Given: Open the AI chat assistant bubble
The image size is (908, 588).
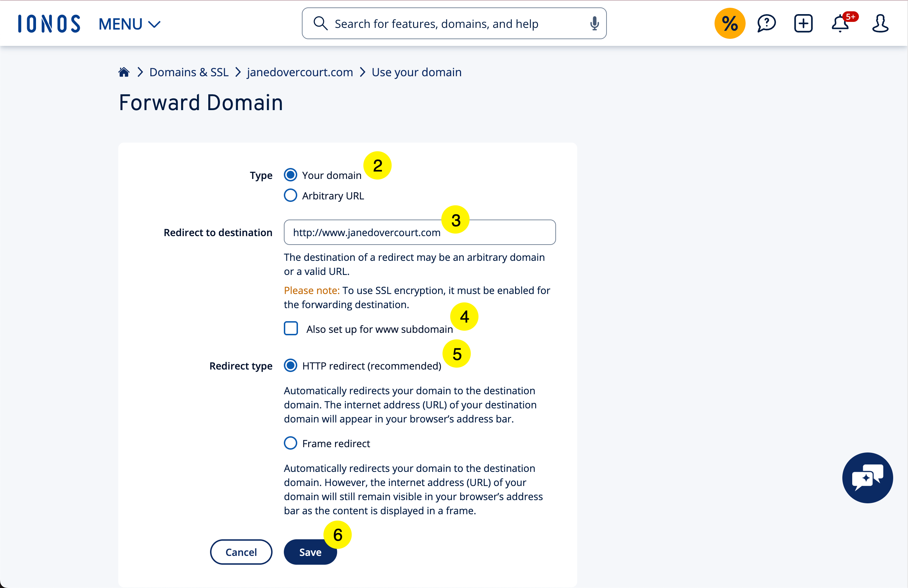Looking at the screenshot, I should click(867, 478).
